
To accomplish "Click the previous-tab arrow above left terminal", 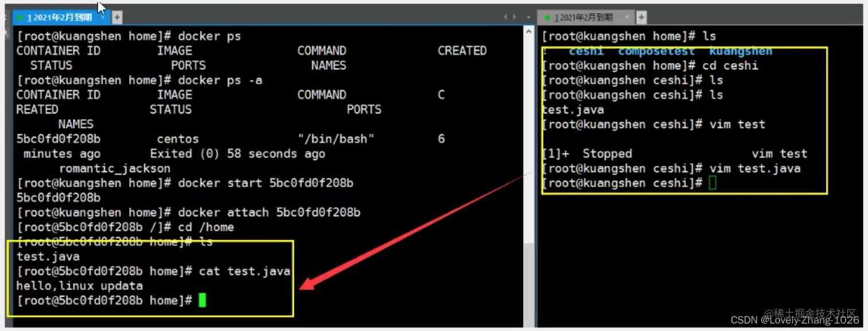I will (505, 17).
